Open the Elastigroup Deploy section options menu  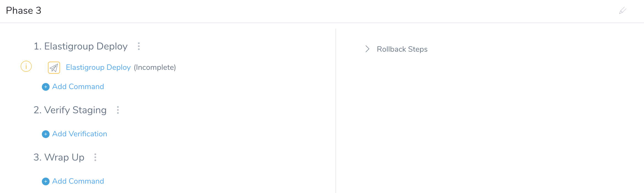click(139, 46)
